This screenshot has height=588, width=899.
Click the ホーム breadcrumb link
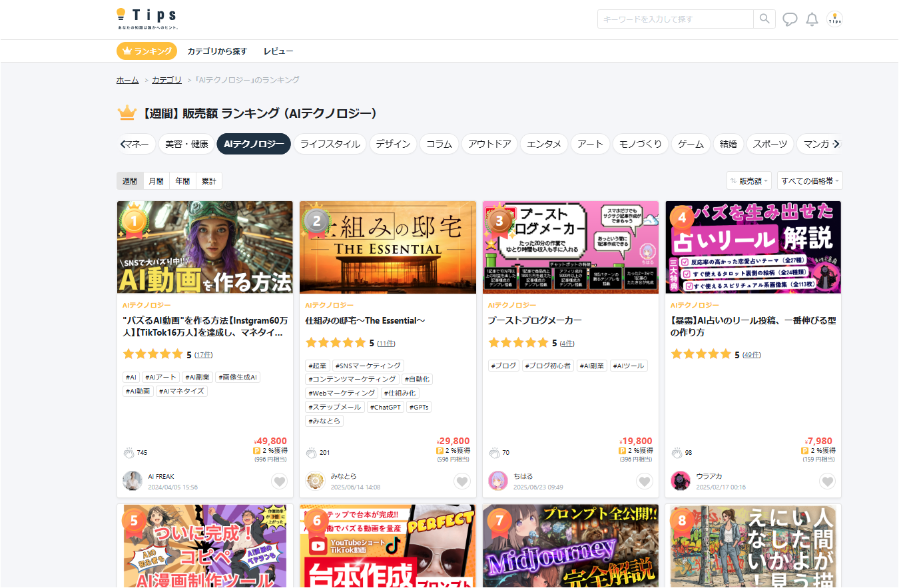[127, 80]
